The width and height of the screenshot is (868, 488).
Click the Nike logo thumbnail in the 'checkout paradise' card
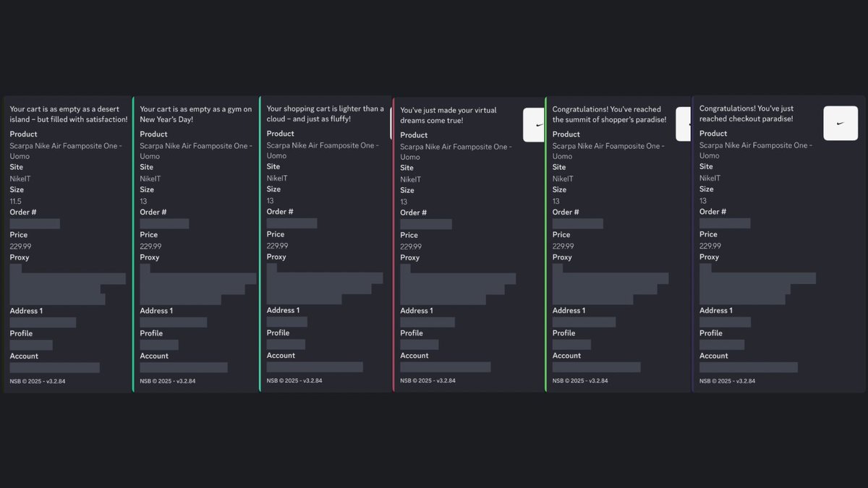tap(841, 123)
